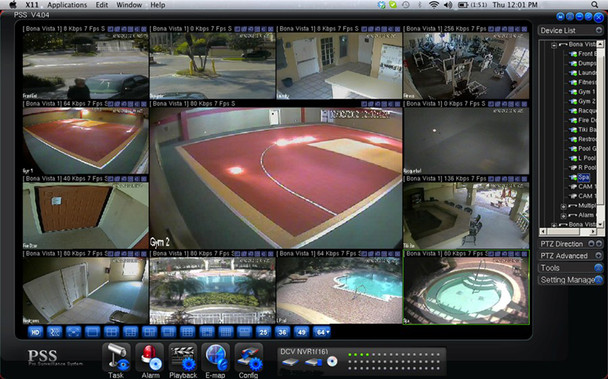Select the Spa camera in device list
This screenshot has height=379, width=608.
pos(584,177)
